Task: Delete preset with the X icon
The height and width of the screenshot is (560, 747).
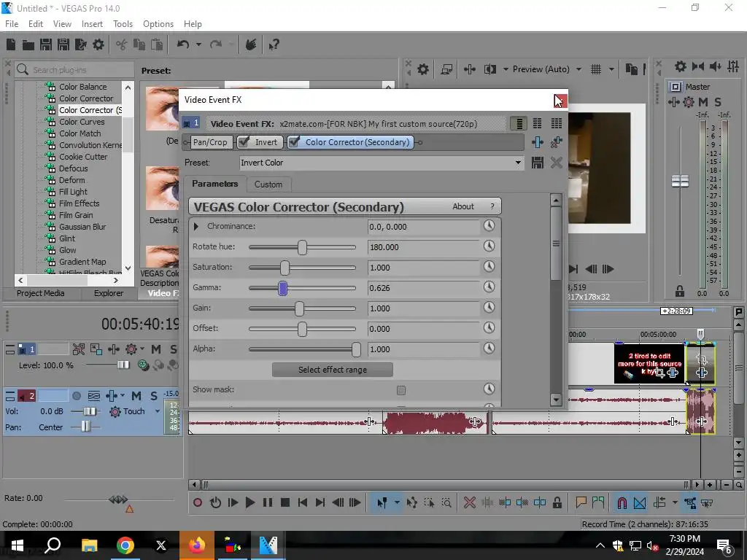Action: pyautogui.click(x=556, y=163)
